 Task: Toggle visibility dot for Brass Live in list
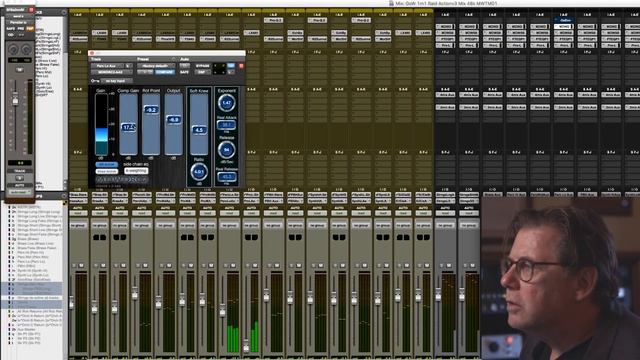[x=10, y=244]
